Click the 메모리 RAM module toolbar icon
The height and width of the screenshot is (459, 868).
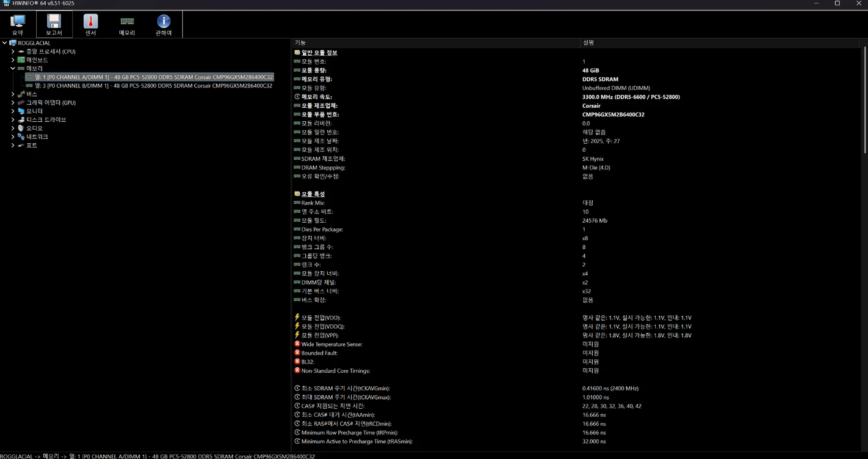coord(127,24)
